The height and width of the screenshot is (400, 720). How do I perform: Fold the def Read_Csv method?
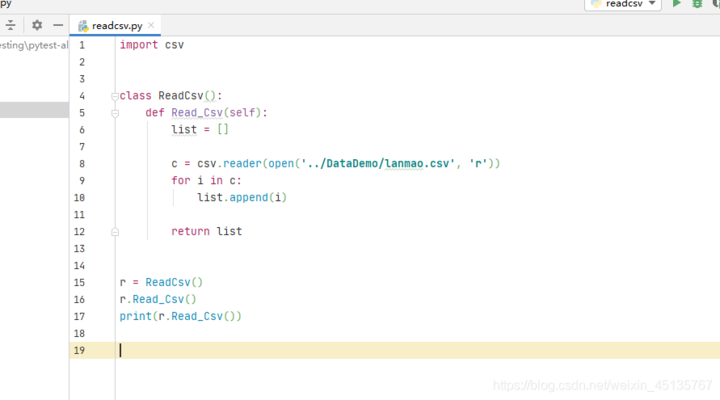[x=115, y=113]
